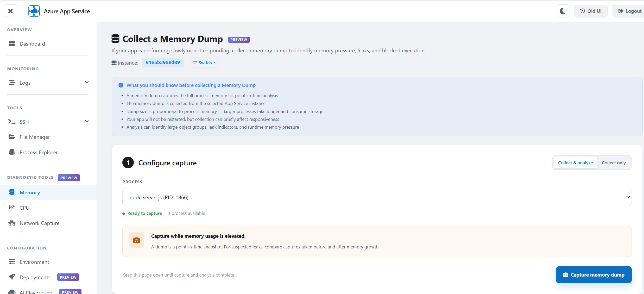The height and width of the screenshot is (294, 644).
Task: Click the CPU chart icon
Action: pos(12,208)
